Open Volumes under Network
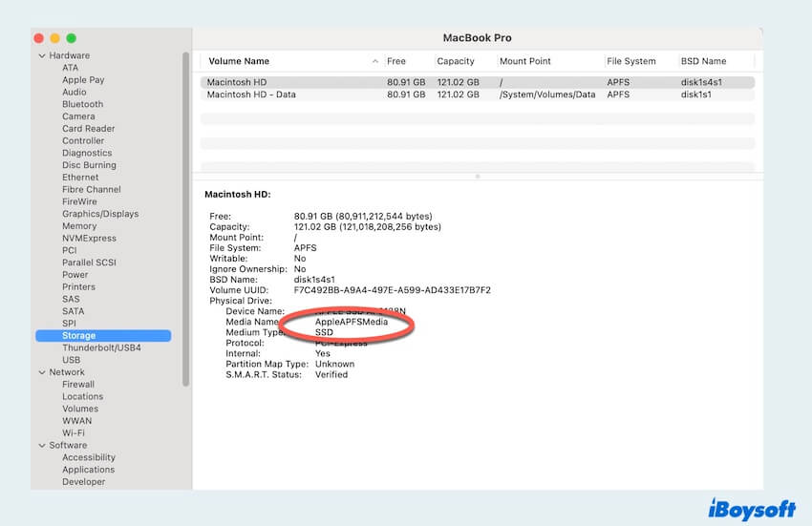Screen dimensions: 812x526 pos(80,409)
